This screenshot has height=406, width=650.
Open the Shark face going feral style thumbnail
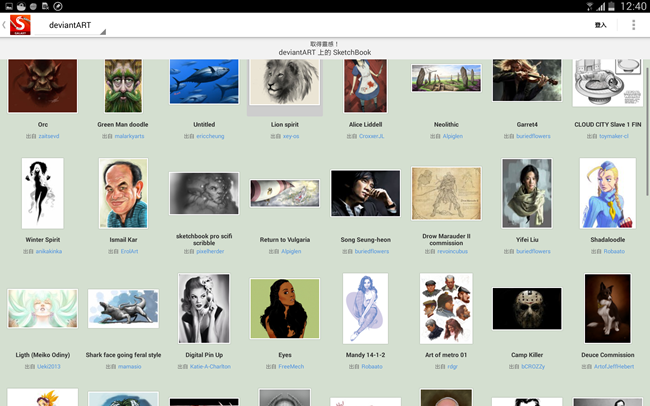click(x=123, y=309)
